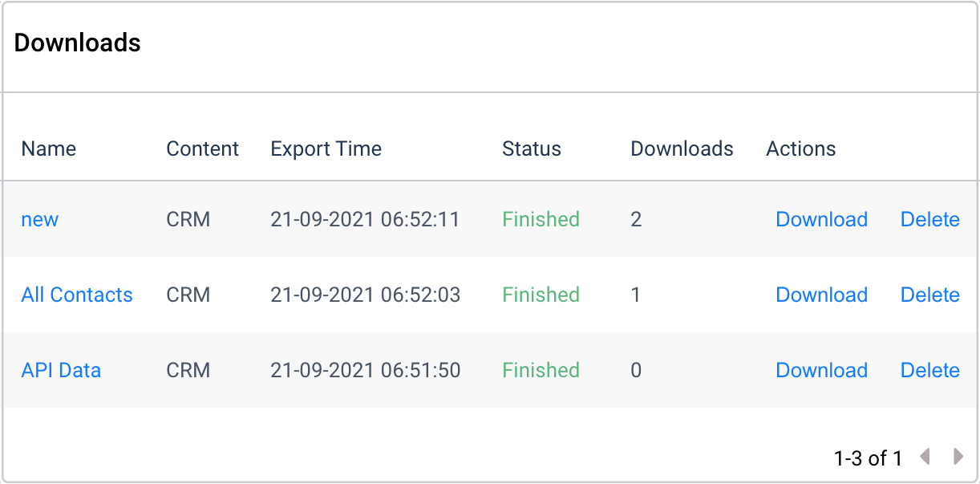This screenshot has width=980, height=484.
Task: Download the "API Data" export
Action: (x=821, y=370)
